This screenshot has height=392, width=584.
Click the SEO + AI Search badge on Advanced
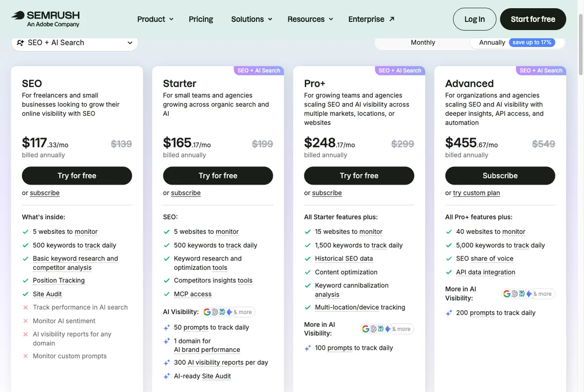pyautogui.click(x=541, y=71)
